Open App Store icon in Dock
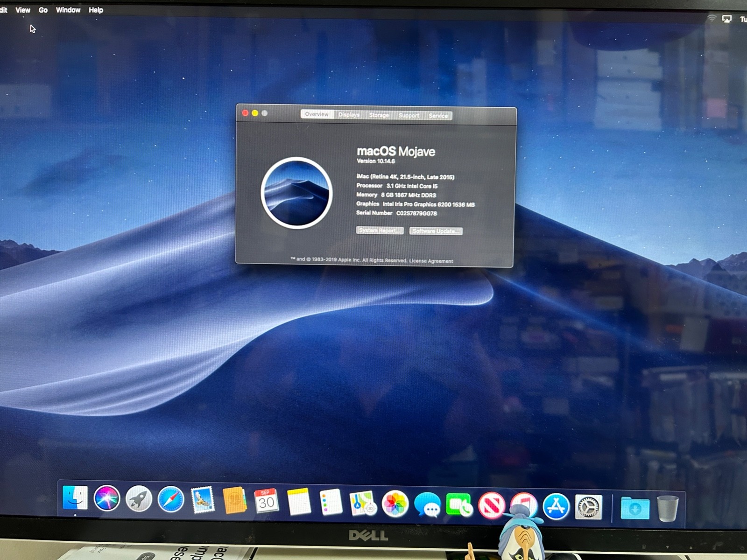This screenshot has height=560, width=747. (x=556, y=506)
